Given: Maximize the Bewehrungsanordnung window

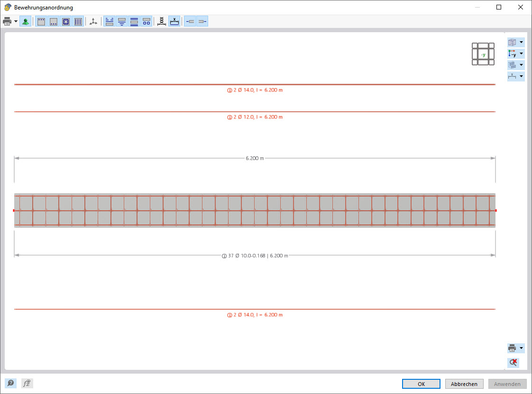Looking at the screenshot, I should point(499,7).
